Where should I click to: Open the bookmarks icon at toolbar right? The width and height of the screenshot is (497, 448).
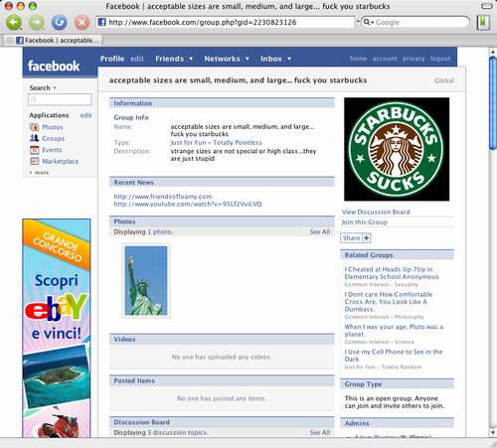(x=483, y=23)
